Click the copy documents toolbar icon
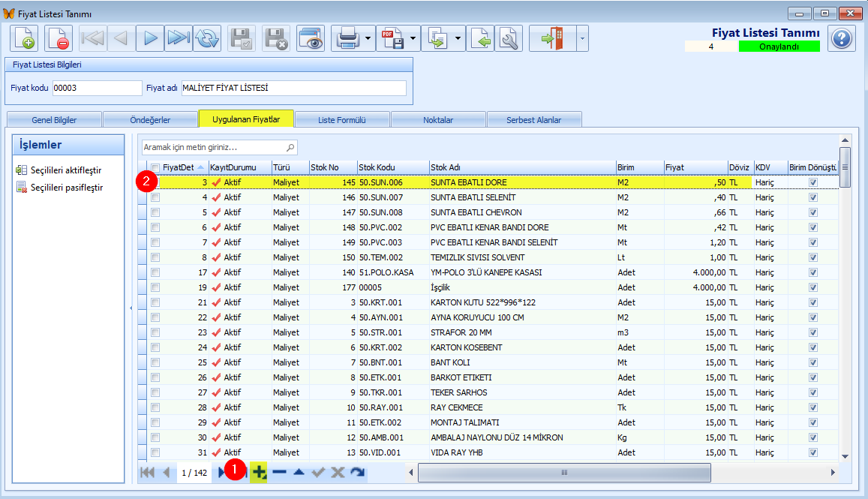This screenshot has height=499, width=868. (437, 38)
